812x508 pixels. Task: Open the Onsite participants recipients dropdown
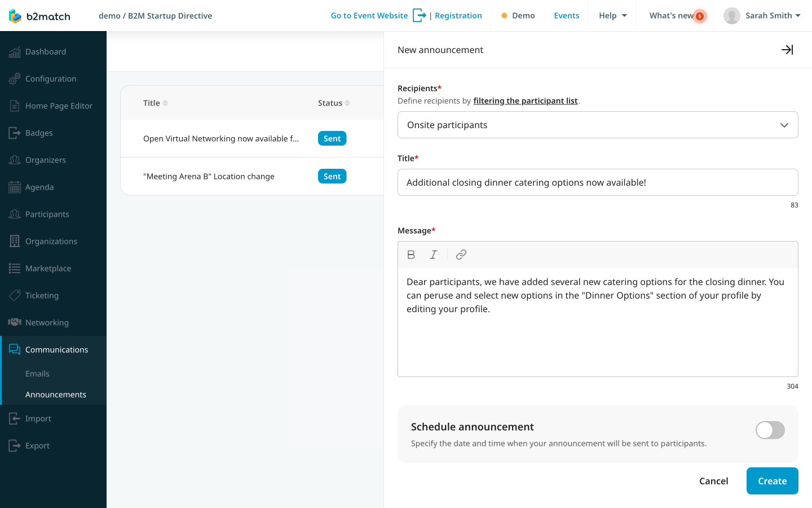pos(598,125)
